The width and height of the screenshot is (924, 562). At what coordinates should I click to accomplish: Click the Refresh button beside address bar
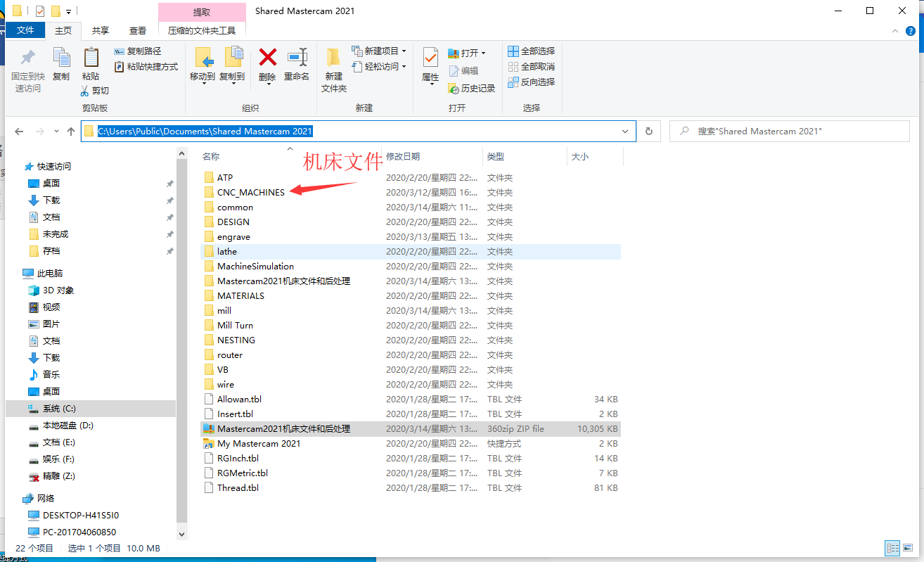pyautogui.click(x=649, y=132)
